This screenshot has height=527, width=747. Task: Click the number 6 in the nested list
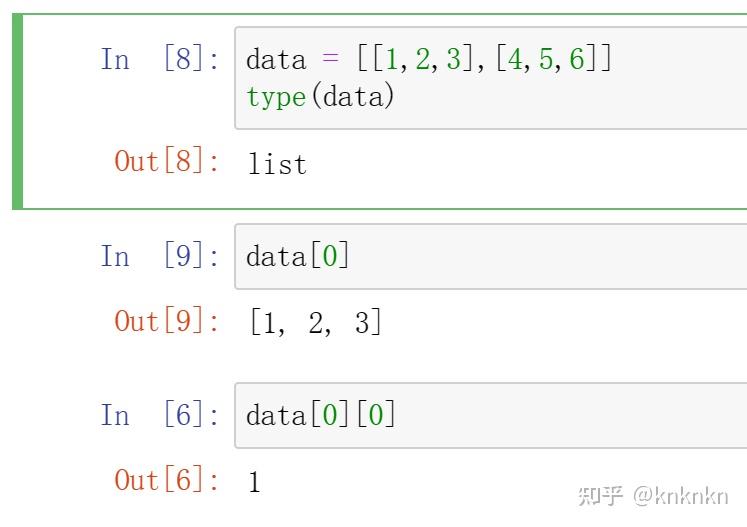[x=577, y=59]
